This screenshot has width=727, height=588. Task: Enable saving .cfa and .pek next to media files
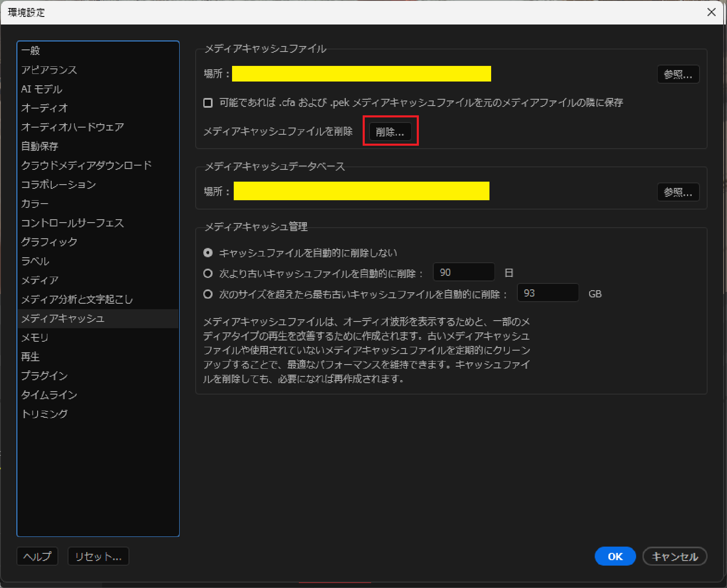pyautogui.click(x=208, y=102)
